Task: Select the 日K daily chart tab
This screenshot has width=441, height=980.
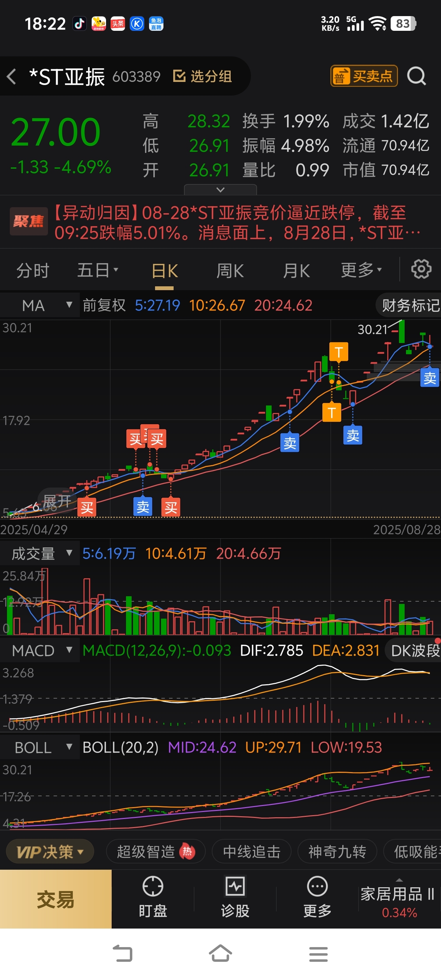Action: coord(164,271)
